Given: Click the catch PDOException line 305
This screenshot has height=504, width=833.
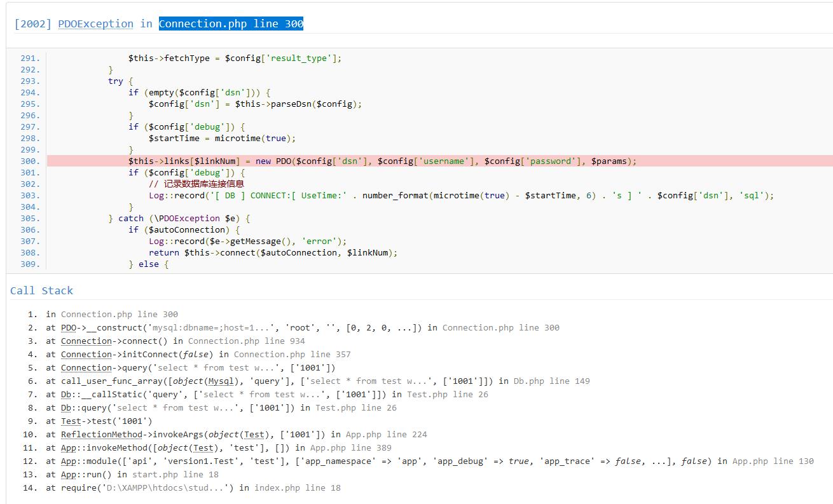Looking at the screenshot, I should [x=179, y=218].
